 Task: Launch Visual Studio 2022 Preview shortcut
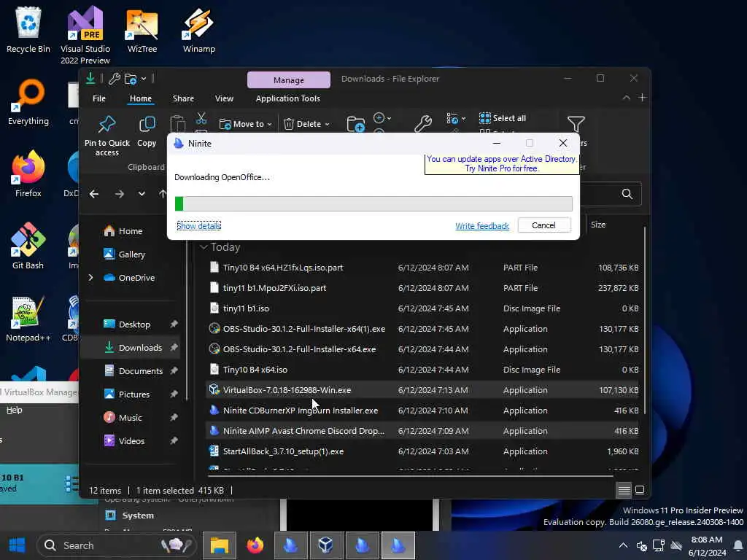pos(85,34)
